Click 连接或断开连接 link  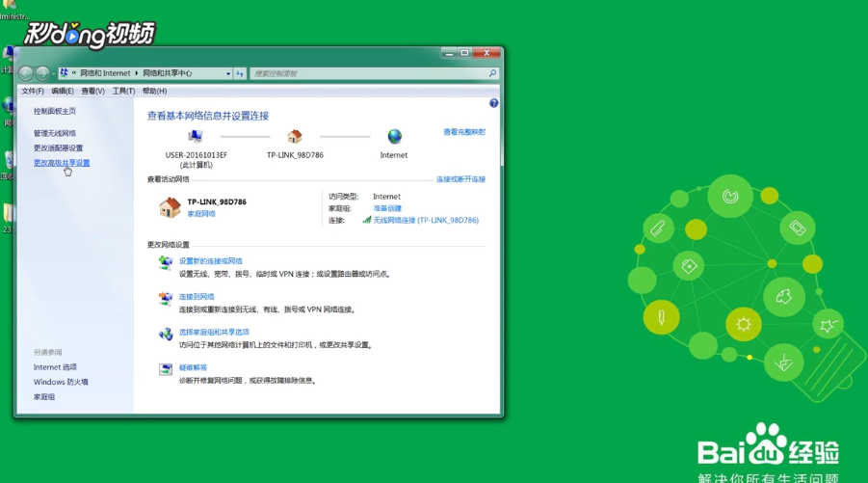pyautogui.click(x=460, y=179)
